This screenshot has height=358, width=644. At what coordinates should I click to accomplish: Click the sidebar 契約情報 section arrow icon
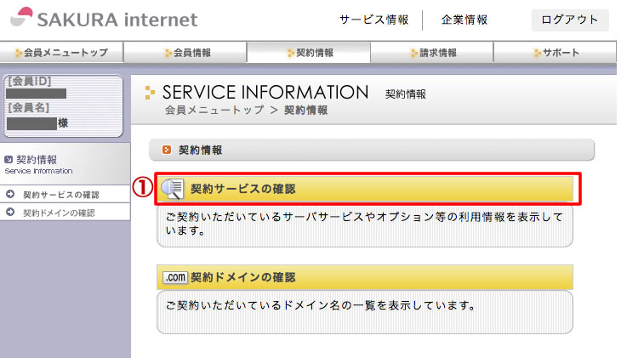coord(9,159)
